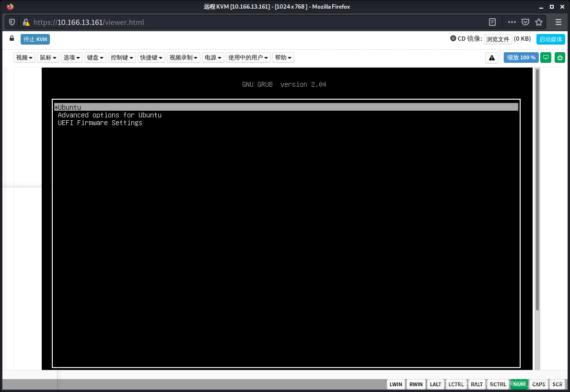
Task: Open the 使用中的用户 dropdown menu
Action: pyautogui.click(x=248, y=58)
